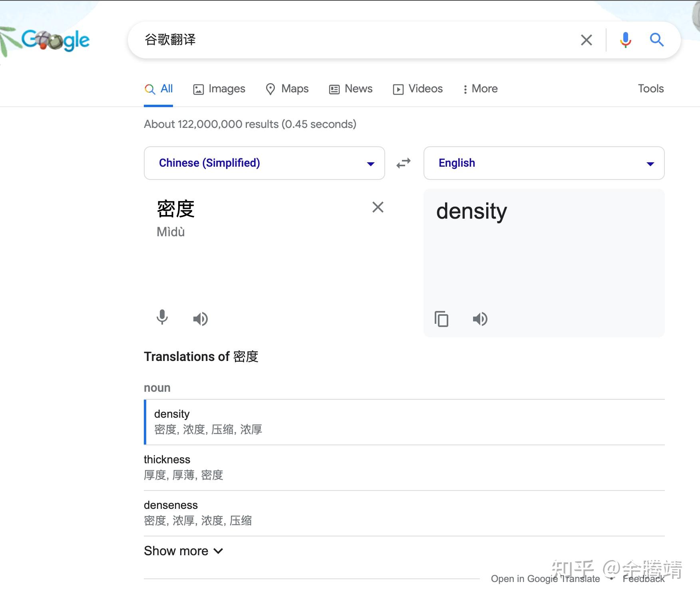Swap source and target languages
Viewport: 700px width, 598px height.
404,163
